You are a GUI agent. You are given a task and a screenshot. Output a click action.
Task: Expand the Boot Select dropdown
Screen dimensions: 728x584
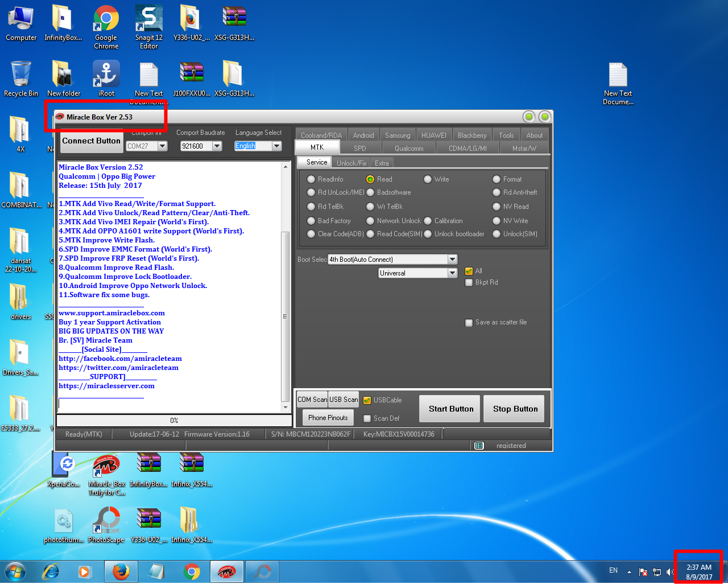coord(452,260)
